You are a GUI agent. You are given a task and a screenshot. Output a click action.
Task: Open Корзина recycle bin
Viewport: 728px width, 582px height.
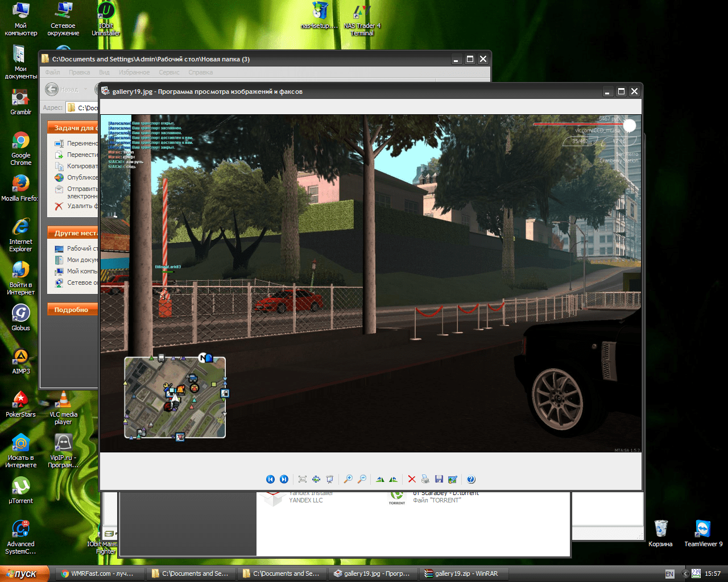point(660,534)
